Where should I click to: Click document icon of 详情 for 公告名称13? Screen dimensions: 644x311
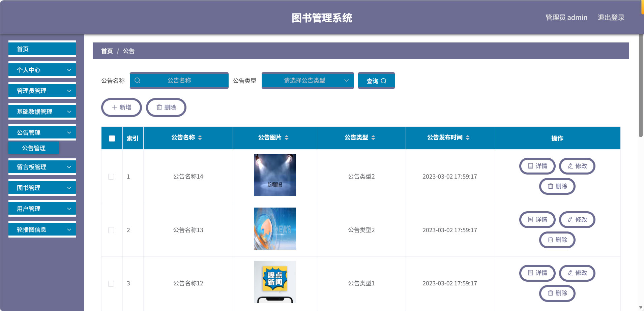click(x=530, y=220)
